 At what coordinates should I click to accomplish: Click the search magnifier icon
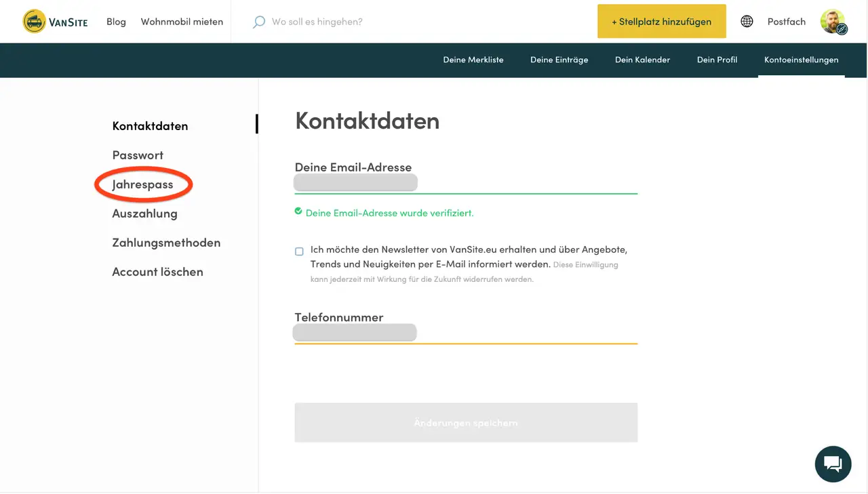click(258, 22)
